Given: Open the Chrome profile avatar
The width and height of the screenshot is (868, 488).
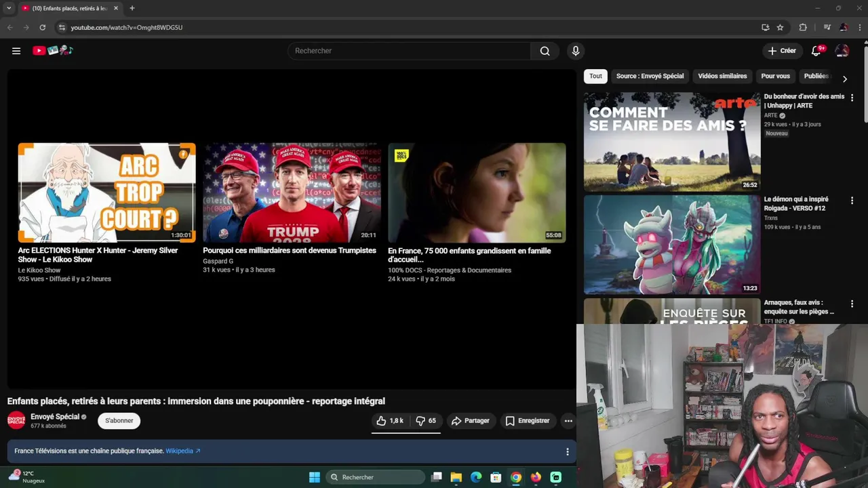Looking at the screenshot, I should 844,27.
